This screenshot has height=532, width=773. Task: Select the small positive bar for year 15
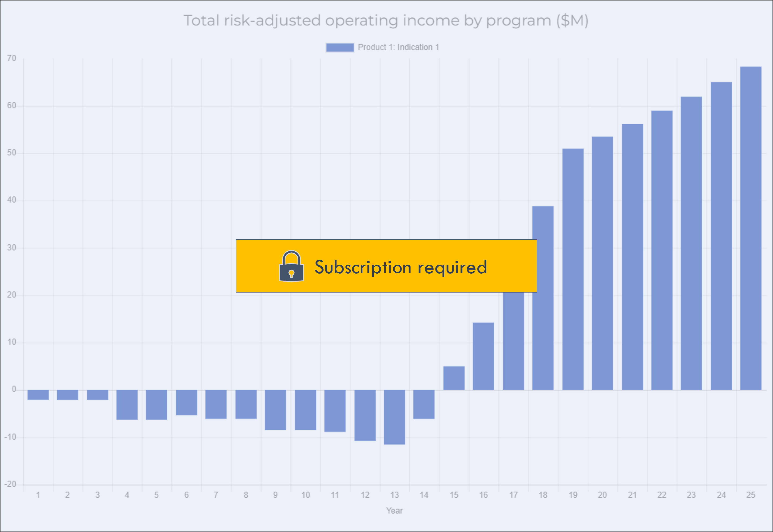pyautogui.click(x=454, y=378)
